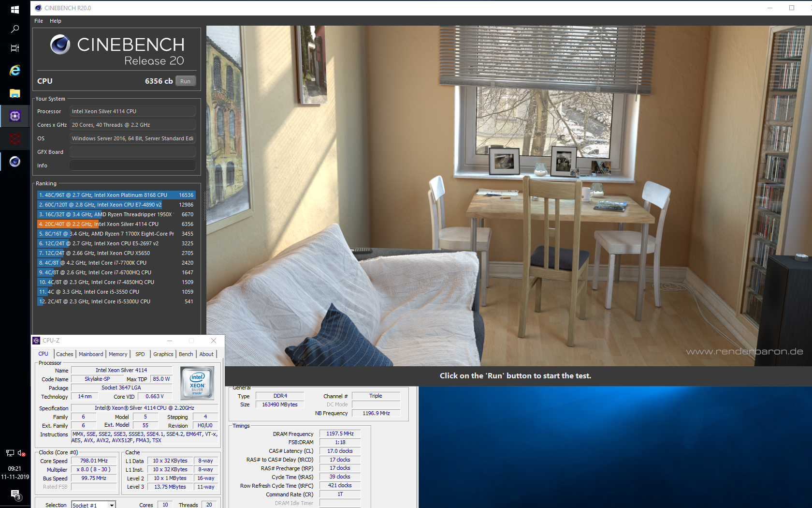Open the About tab in CPU-Z
This screenshot has height=508, width=812.
207,354
